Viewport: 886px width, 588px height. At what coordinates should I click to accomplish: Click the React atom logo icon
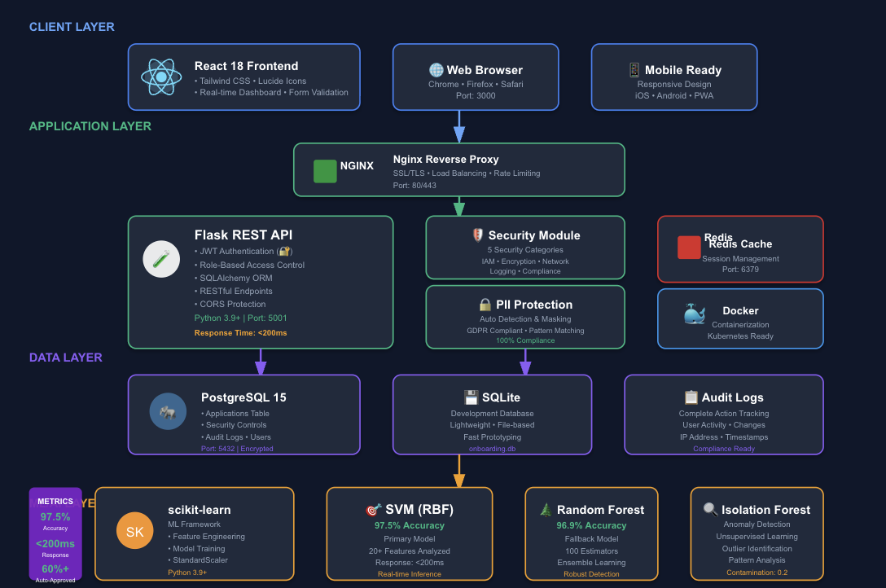(161, 77)
